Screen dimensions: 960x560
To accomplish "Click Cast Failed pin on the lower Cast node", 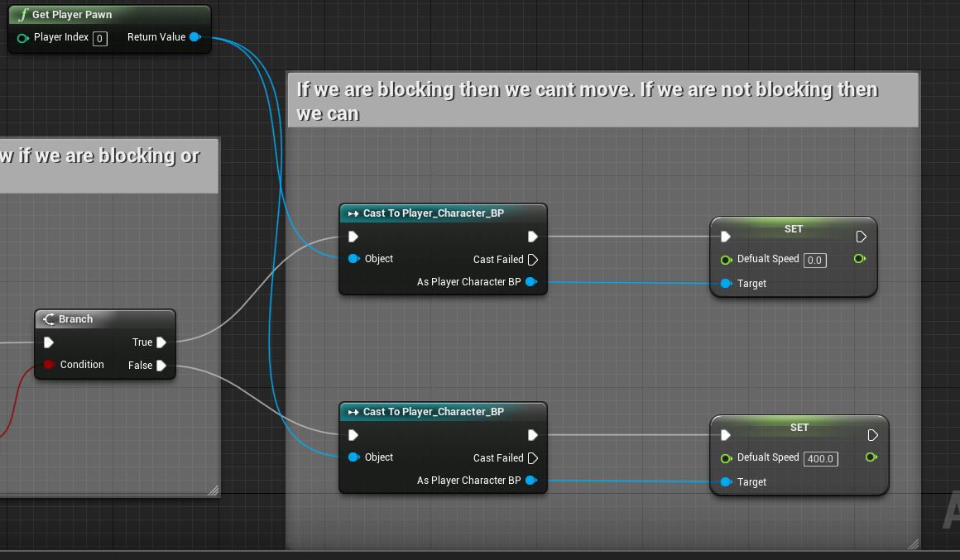I will (x=532, y=458).
